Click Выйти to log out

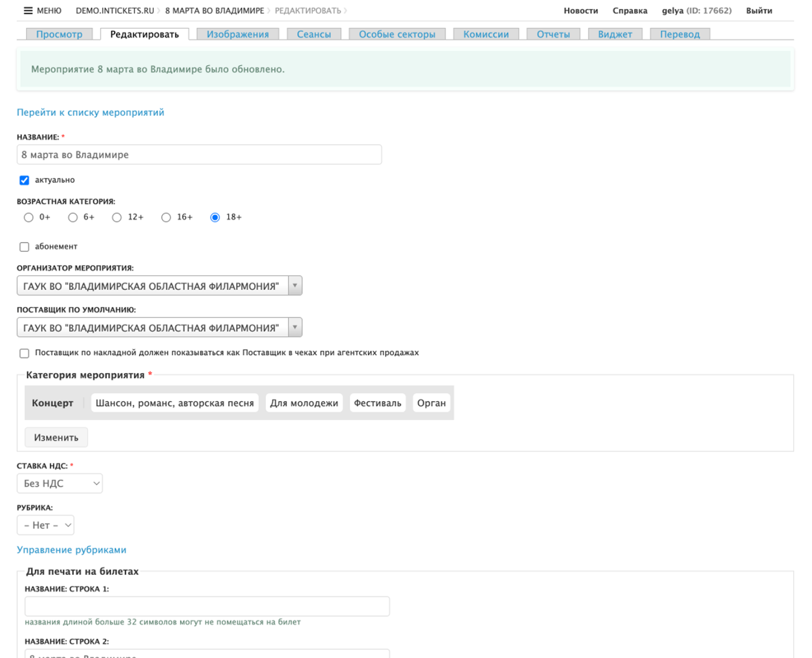pos(759,11)
